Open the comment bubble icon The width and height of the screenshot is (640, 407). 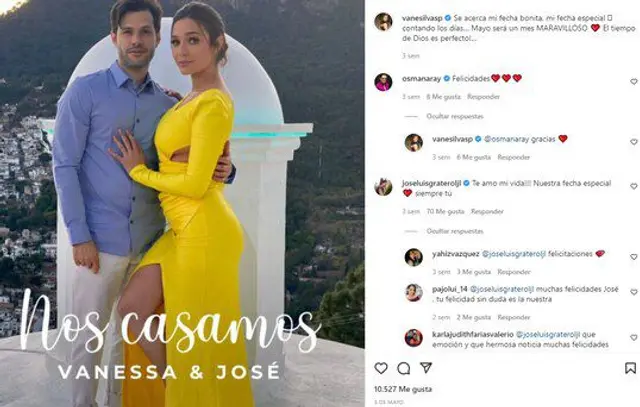[x=403, y=368]
